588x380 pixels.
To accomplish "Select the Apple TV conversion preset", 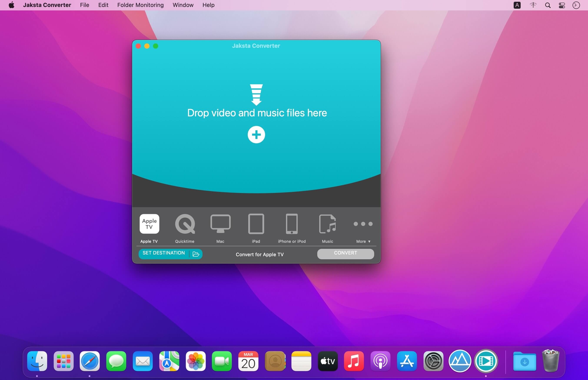I will coord(149,224).
